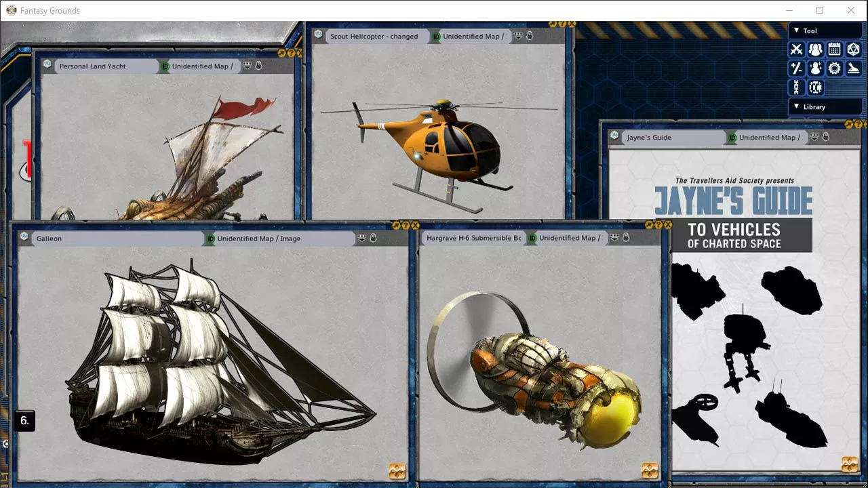The height and width of the screenshot is (488, 868).
Task: Click the help button on Scout Helicopter window
Action: [562, 24]
